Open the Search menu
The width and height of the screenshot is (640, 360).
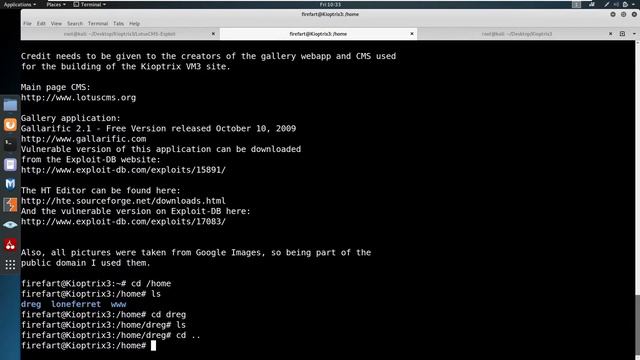click(75, 24)
